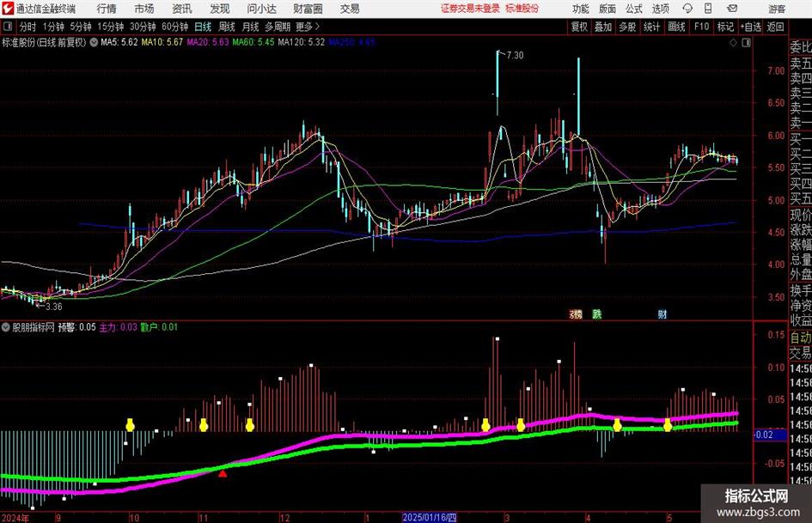This screenshot has width=812, height=523.
Task: Add stock with the +自选 button
Action: tap(751, 27)
